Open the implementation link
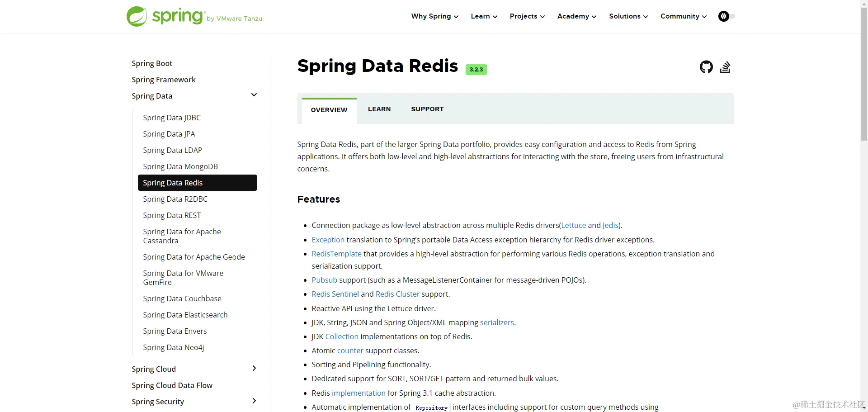Viewport: 868px width, 412px height. 359,393
